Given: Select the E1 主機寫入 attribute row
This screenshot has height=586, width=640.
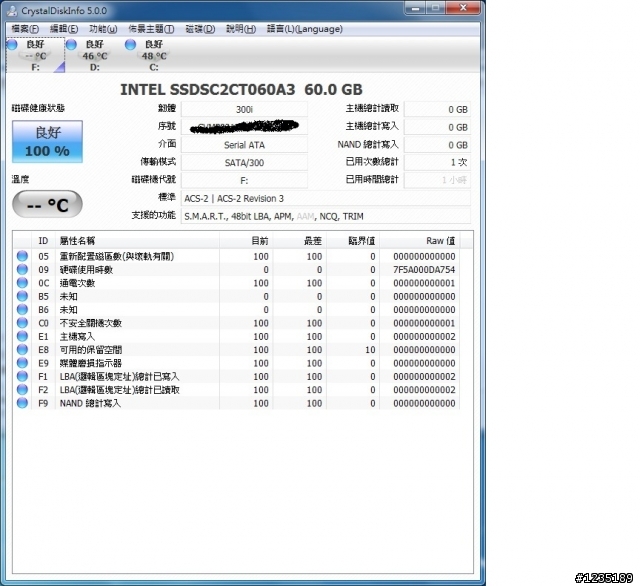Looking at the screenshot, I should 237,337.
